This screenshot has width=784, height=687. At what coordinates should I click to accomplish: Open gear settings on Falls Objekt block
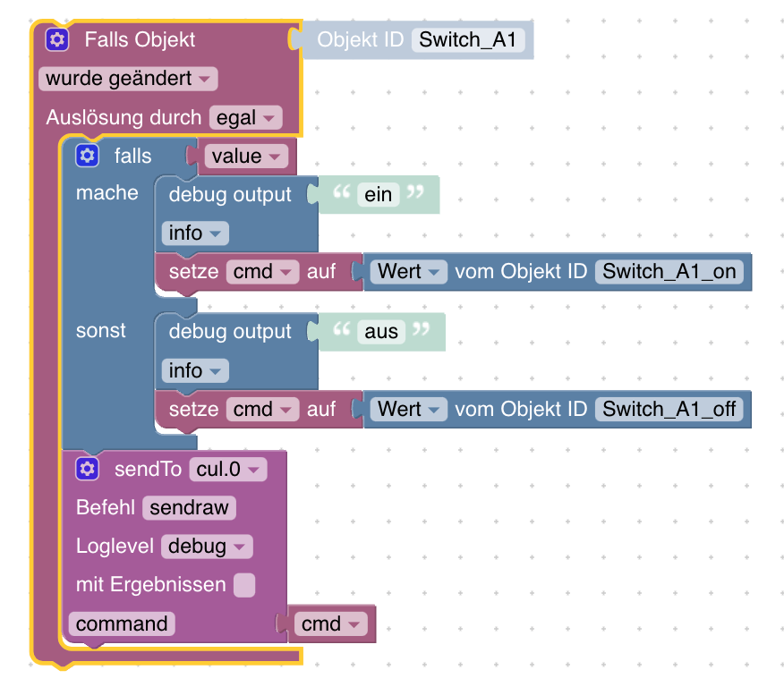click(57, 39)
